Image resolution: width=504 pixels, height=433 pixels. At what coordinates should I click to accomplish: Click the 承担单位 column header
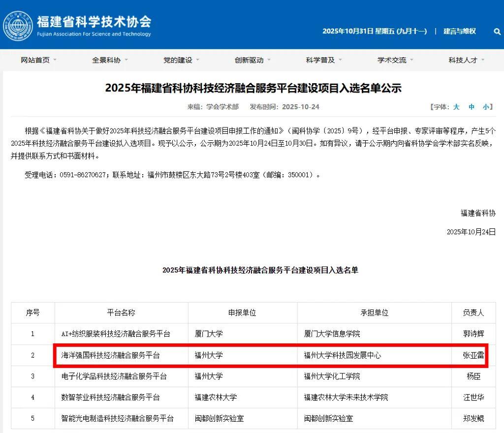[375, 312]
